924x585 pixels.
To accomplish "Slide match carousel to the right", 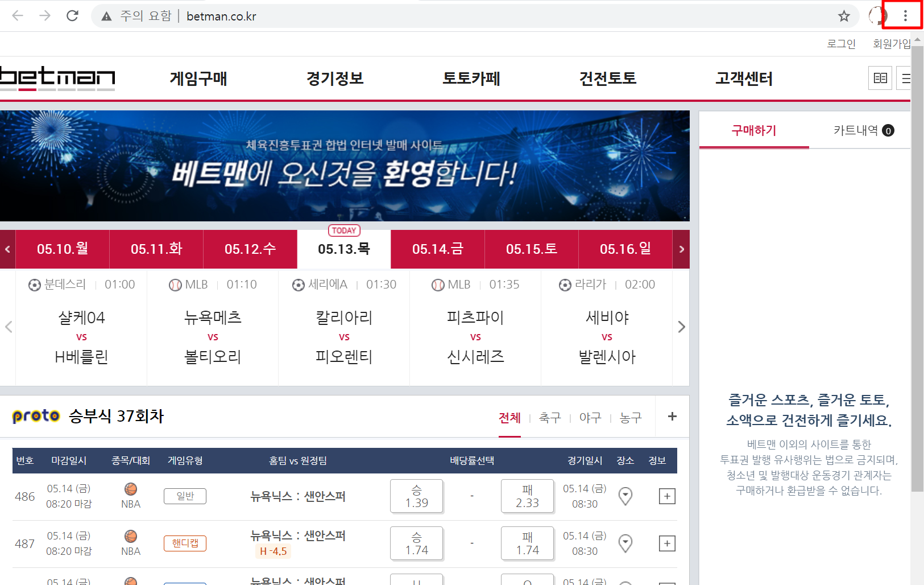I will pyautogui.click(x=681, y=327).
